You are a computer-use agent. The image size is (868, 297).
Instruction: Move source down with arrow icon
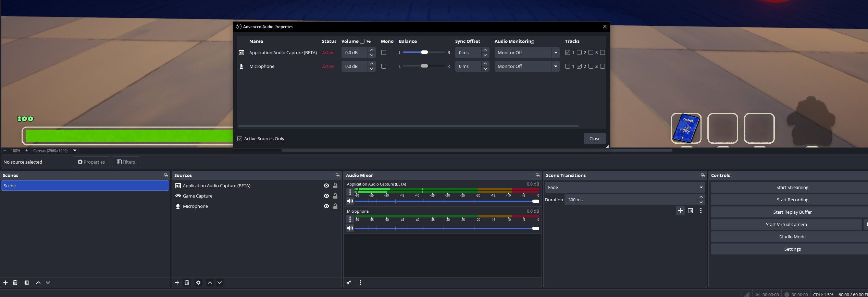pyautogui.click(x=220, y=283)
